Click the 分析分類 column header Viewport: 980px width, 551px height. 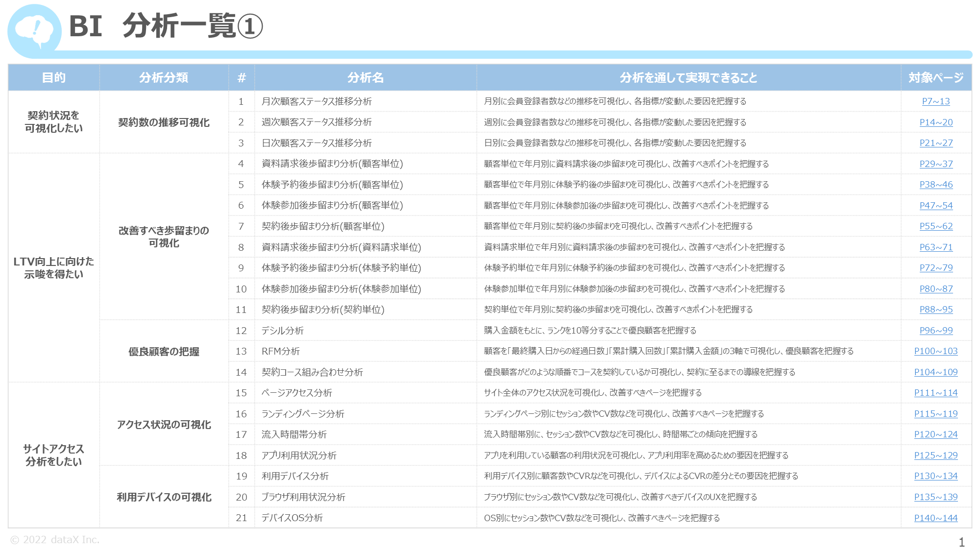164,77
